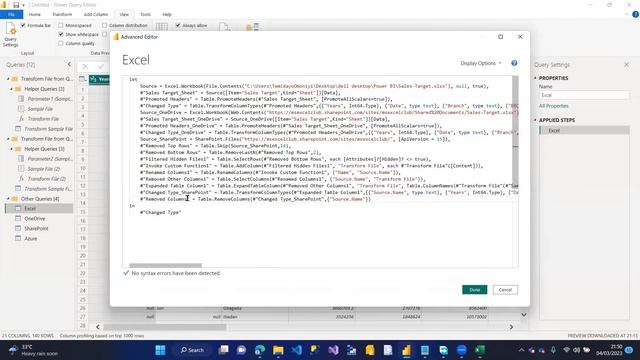This screenshot has height=360, width=640.
Task: Click the code editor horizontal scrollbar
Action: [165, 265]
